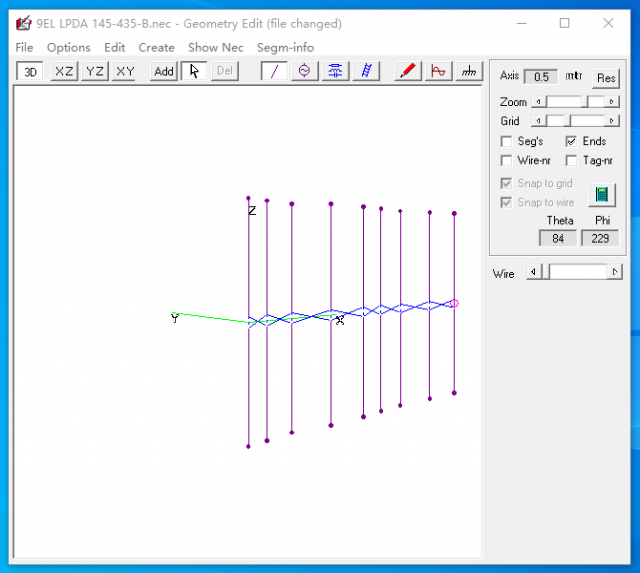Click the ground settings icon
The width and height of the screenshot is (640, 573).
[x=469, y=71]
